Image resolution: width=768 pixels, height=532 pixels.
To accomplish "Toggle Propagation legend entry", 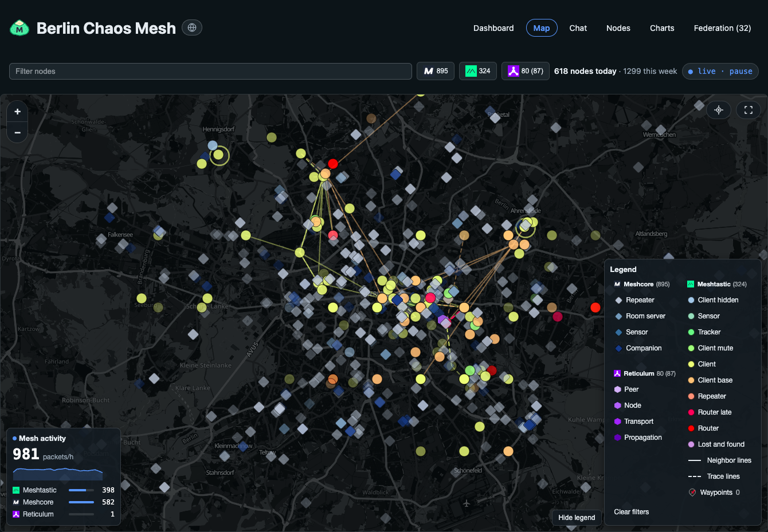I will point(638,438).
